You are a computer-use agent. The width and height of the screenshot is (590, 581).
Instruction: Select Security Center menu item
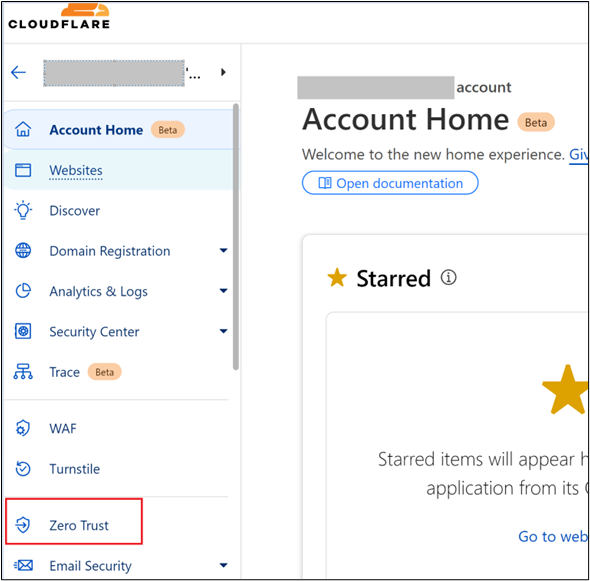(94, 332)
